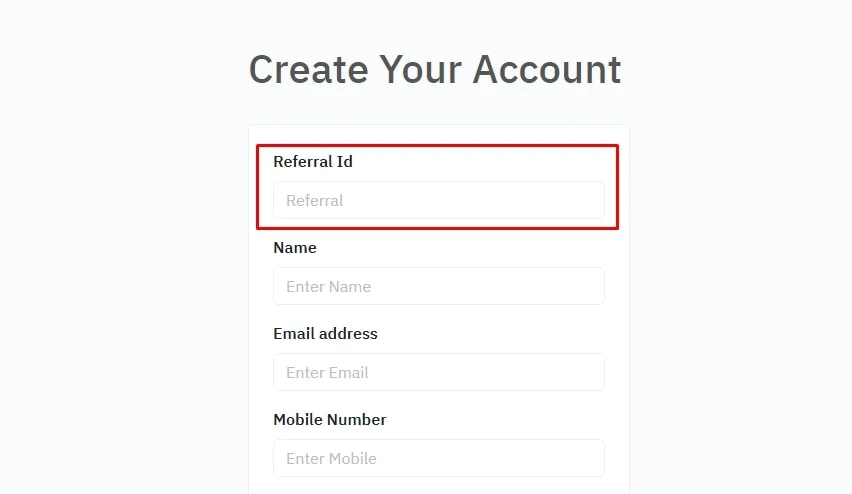Click the Create Your Account heading
852x494 pixels.
[435, 70]
